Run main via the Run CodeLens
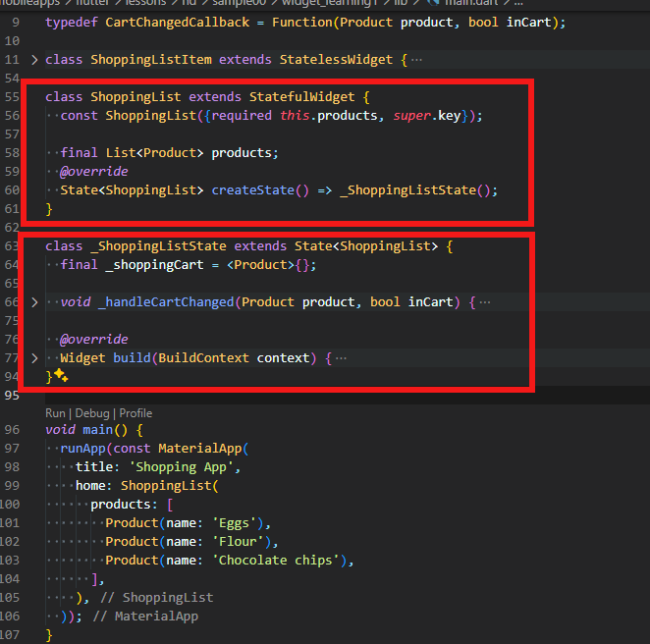The height and width of the screenshot is (644, 650). [55, 413]
